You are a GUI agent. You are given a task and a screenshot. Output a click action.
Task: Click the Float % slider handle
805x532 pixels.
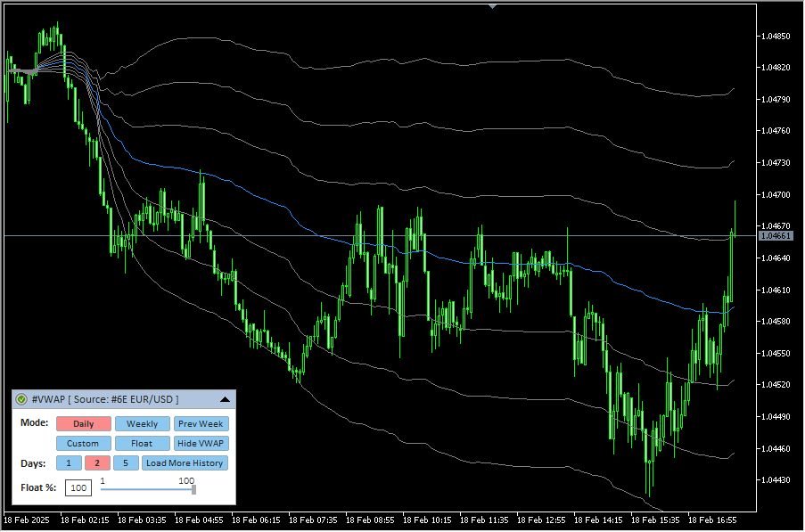click(x=193, y=488)
